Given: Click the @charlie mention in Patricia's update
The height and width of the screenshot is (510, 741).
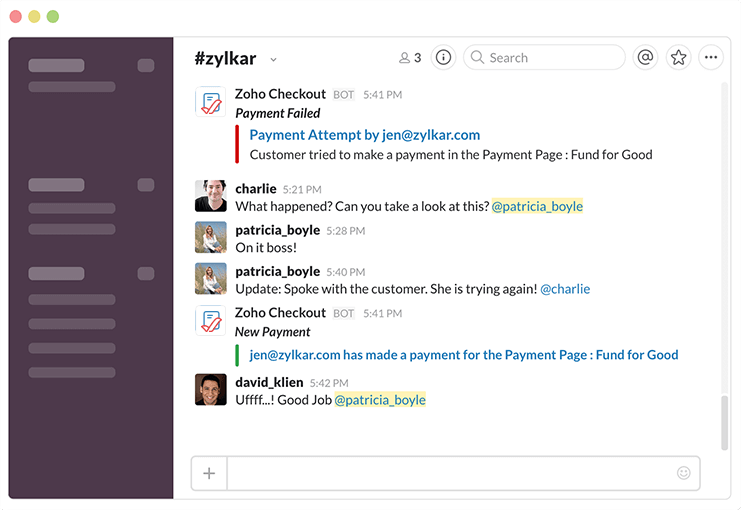Looking at the screenshot, I should [x=565, y=289].
